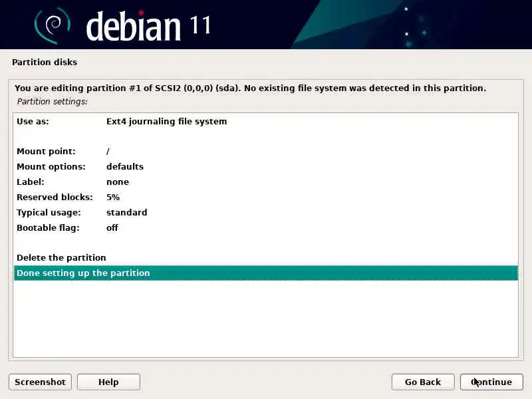Click the 'debian 11' title text

click(148, 26)
